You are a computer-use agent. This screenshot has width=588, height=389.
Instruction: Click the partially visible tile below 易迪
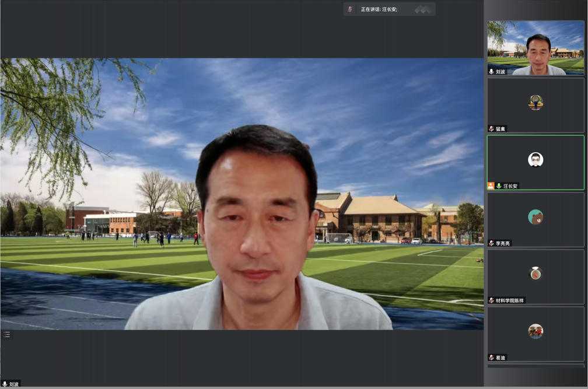point(535,366)
